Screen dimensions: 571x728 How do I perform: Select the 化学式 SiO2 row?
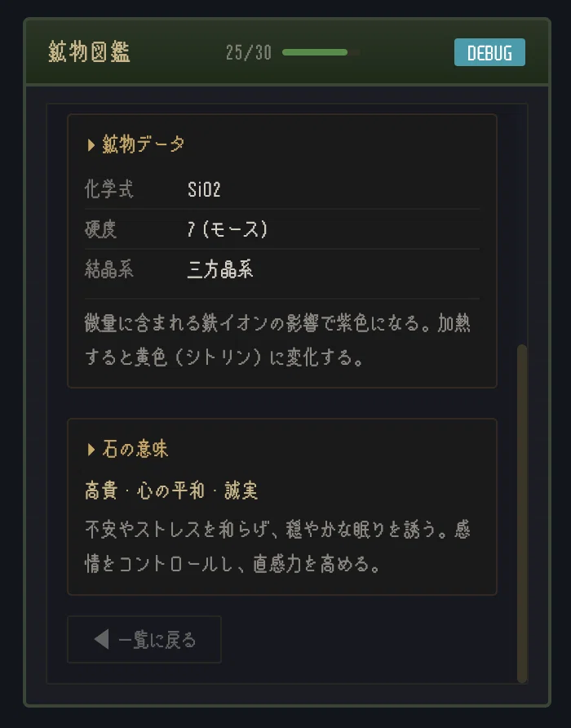(x=282, y=189)
